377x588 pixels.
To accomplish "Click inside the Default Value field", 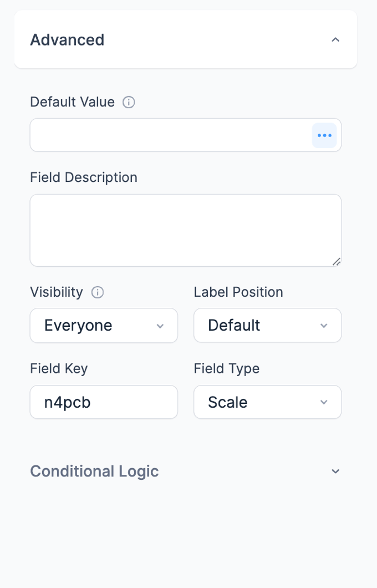I will pos(166,135).
